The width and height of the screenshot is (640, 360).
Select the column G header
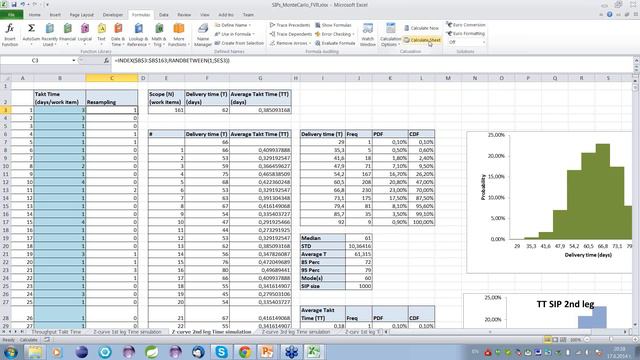tap(260, 78)
